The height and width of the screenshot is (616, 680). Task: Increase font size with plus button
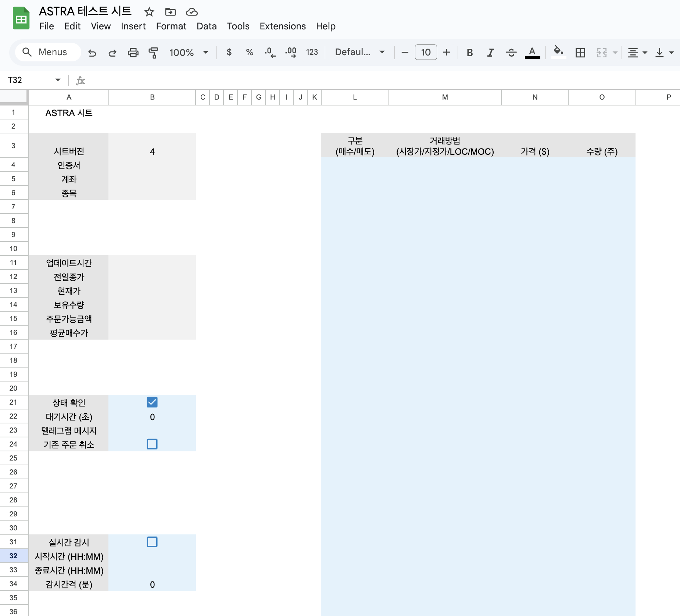(447, 53)
